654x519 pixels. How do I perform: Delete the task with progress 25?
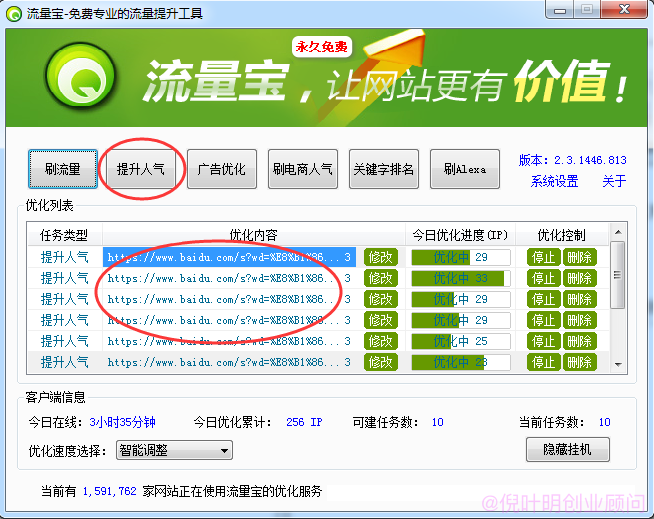580,341
